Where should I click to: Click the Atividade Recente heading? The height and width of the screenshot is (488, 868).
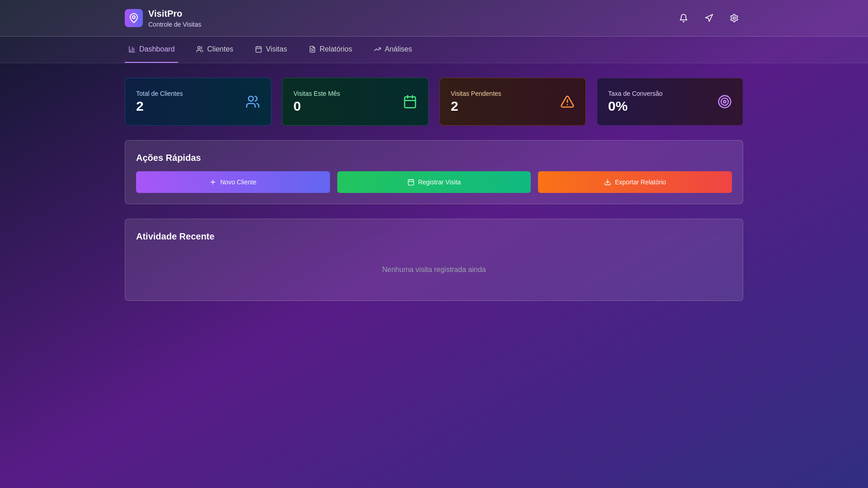pyautogui.click(x=175, y=236)
